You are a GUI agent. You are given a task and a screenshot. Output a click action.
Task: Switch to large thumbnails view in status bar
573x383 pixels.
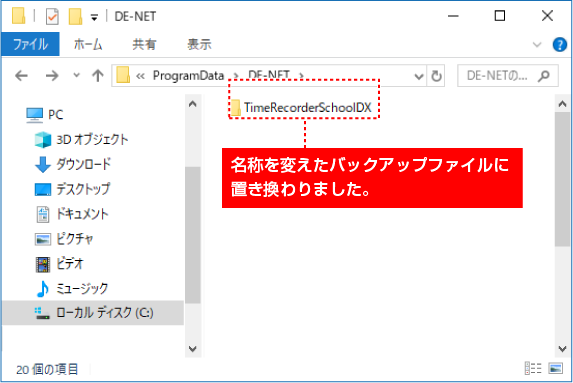555,368
